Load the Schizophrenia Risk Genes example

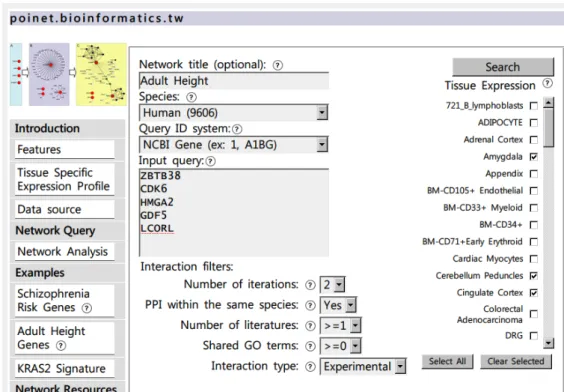point(64,301)
